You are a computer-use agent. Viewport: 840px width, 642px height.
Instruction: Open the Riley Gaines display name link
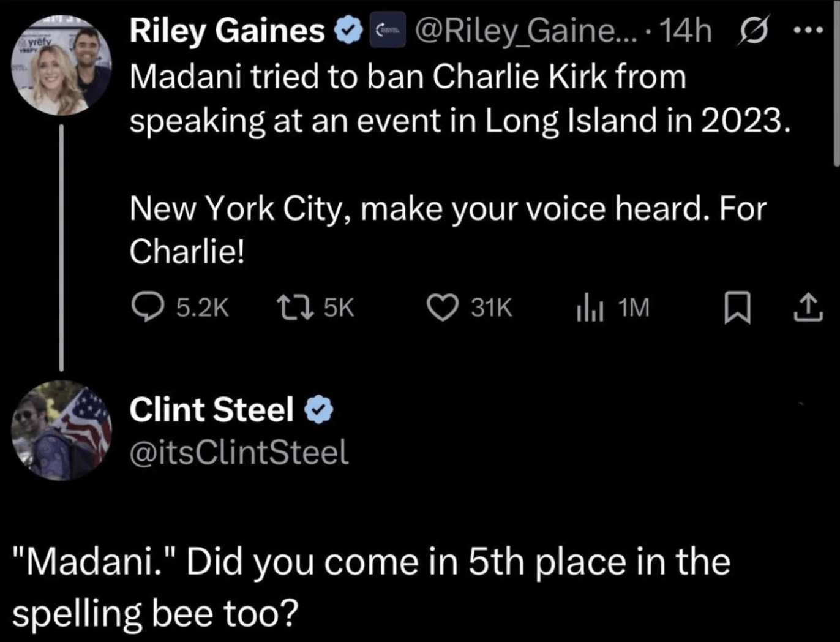tap(227, 31)
